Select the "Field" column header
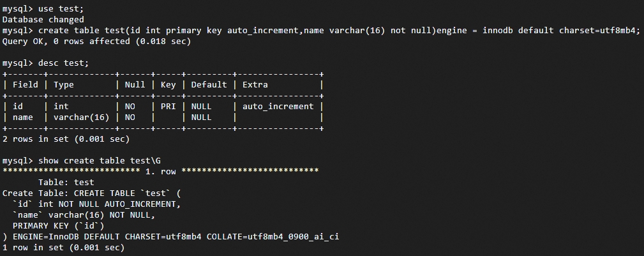The image size is (644, 256). tap(26, 85)
